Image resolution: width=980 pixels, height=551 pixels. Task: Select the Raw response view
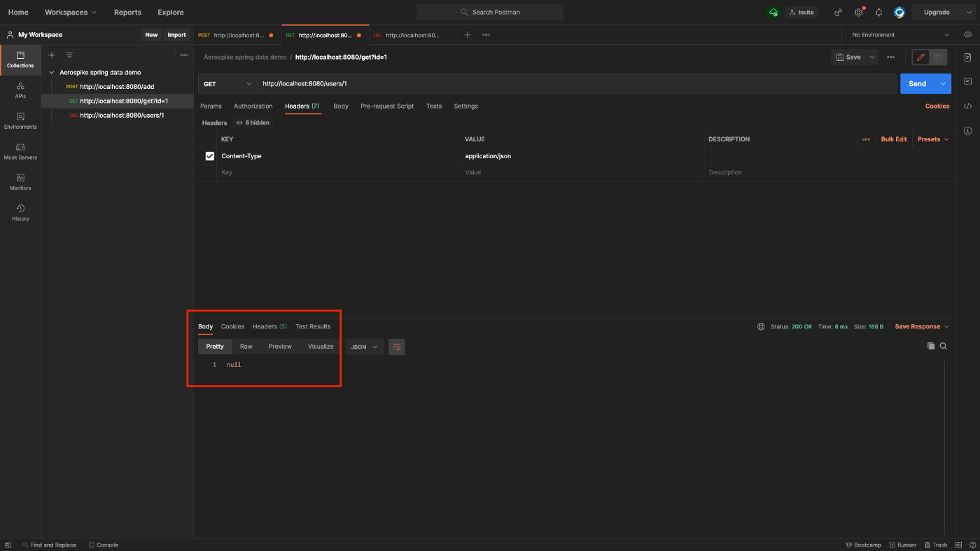click(246, 347)
